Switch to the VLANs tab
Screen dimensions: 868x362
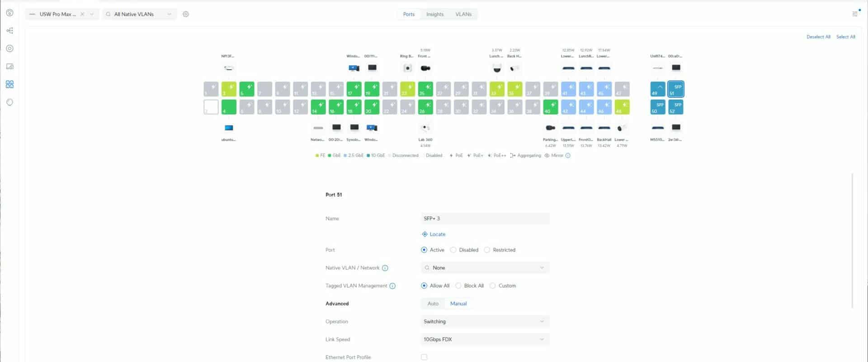tap(463, 14)
